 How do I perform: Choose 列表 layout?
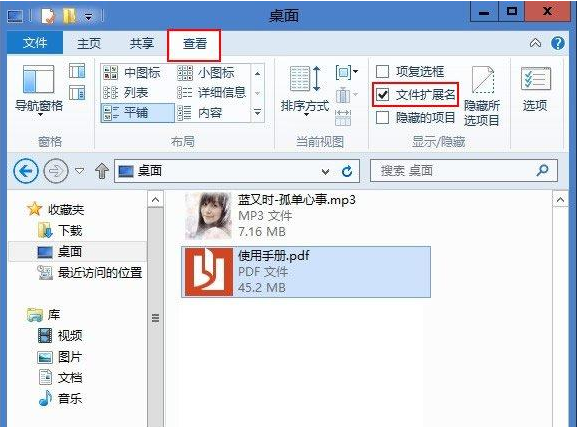[125, 92]
